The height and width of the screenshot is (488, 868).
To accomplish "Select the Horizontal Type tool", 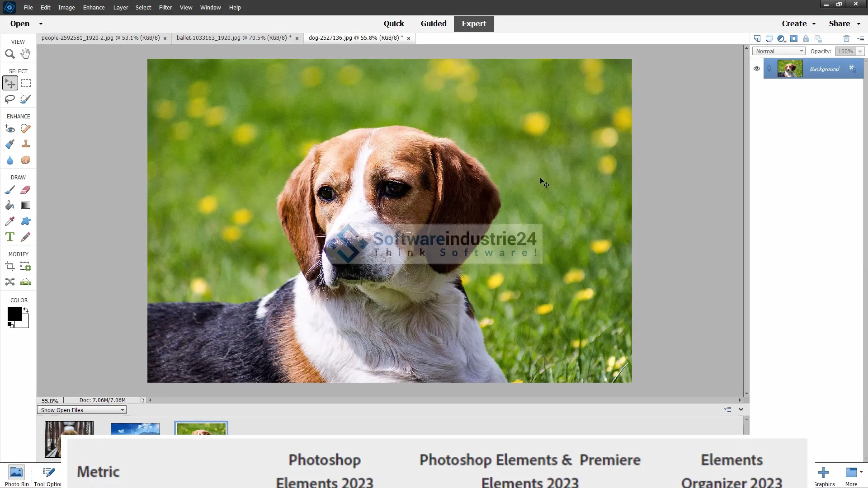I will pyautogui.click(x=9, y=237).
